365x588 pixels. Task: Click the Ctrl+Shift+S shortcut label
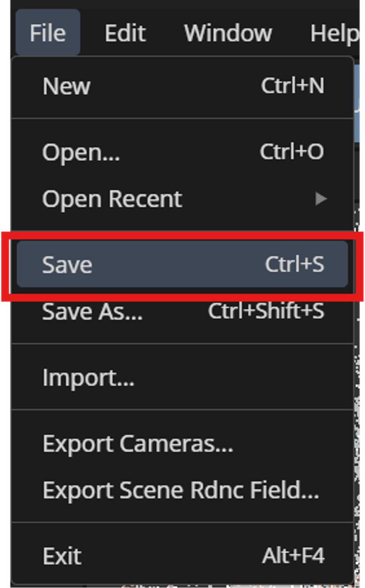click(265, 311)
